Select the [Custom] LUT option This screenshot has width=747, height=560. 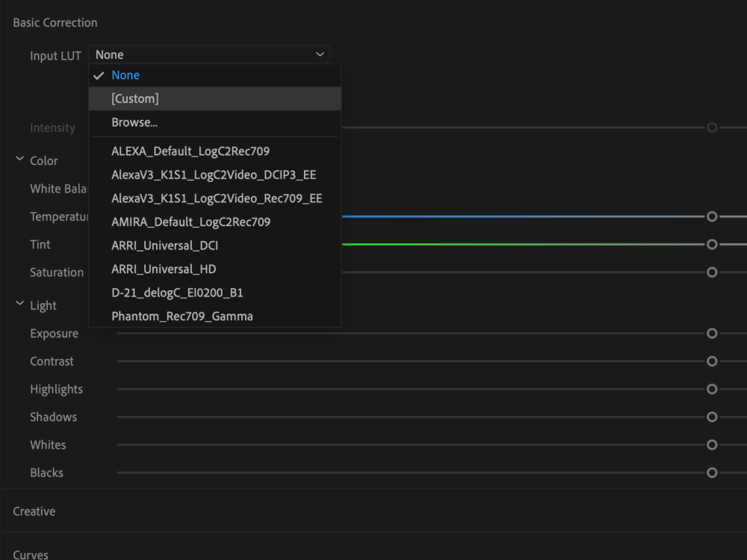click(x=136, y=98)
